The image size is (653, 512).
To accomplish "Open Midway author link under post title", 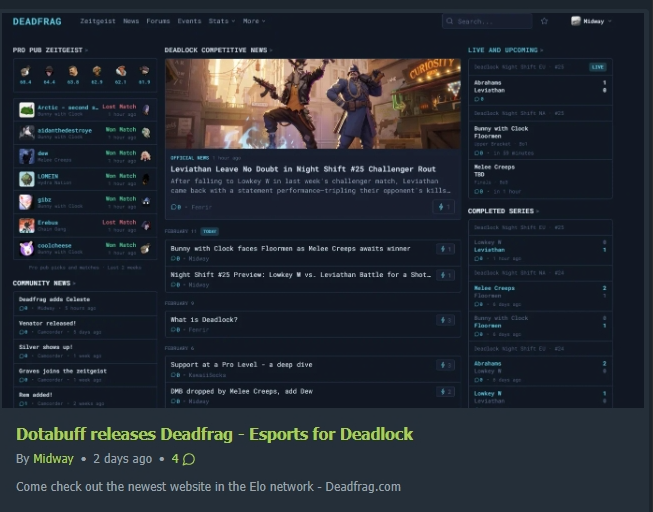I will (53, 459).
